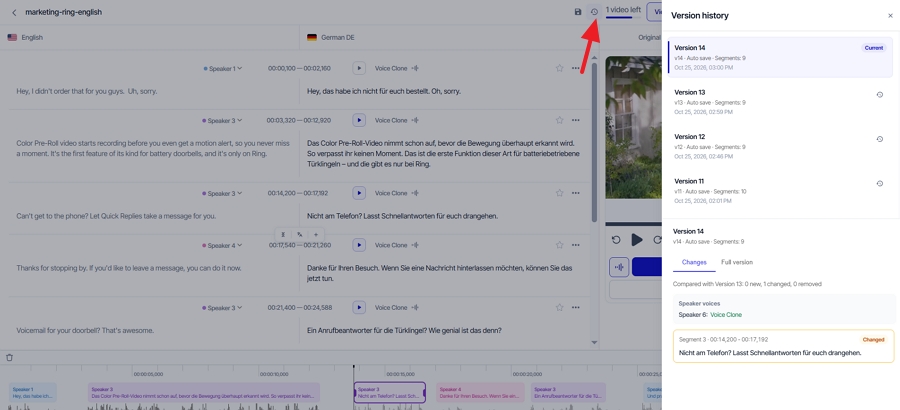
Task: Select the Version 14 current entry
Action: coord(780,57)
